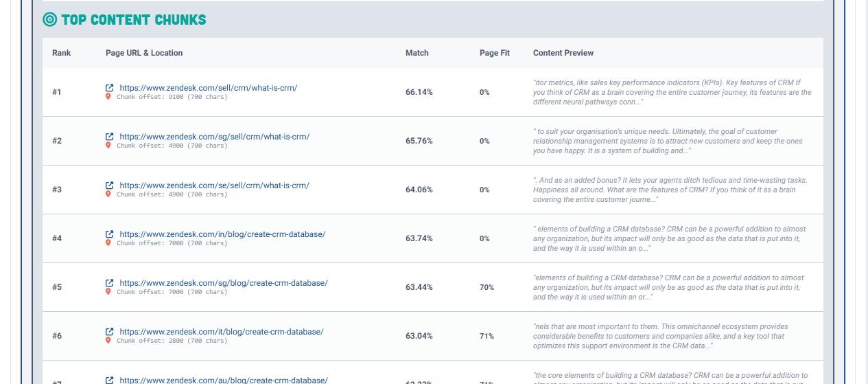The image size is (868, 384).
Task: Click row #5 preview about CRM database elements
Action: pyautogui.click(x=668, y=287)
